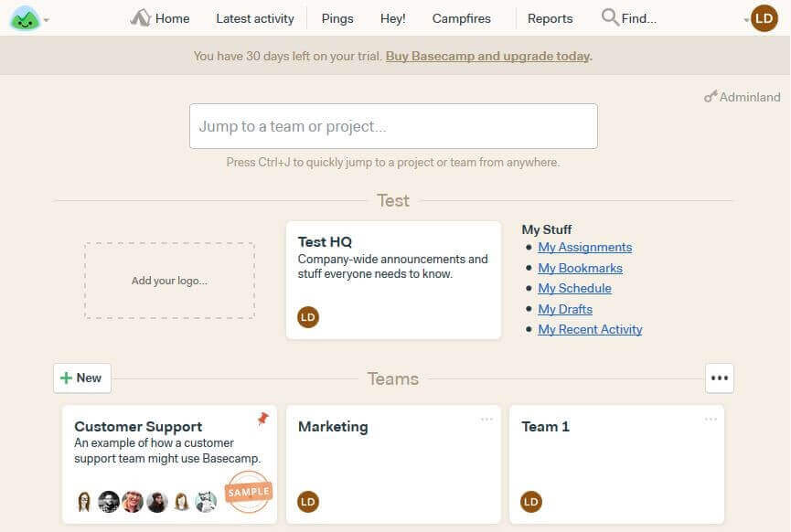Screen dimensions: 791x532
Task: Open the options menu next to the Teams heading
Action: coord(720,378)
